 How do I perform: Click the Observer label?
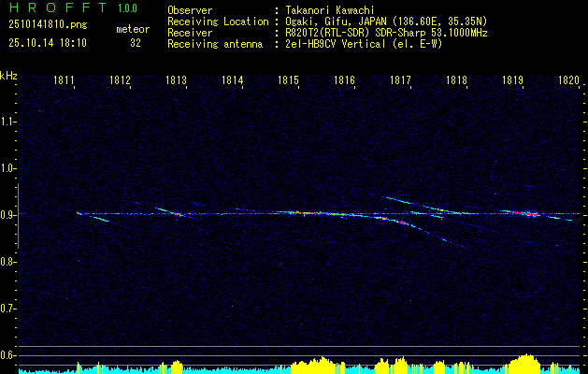[190, 10]
